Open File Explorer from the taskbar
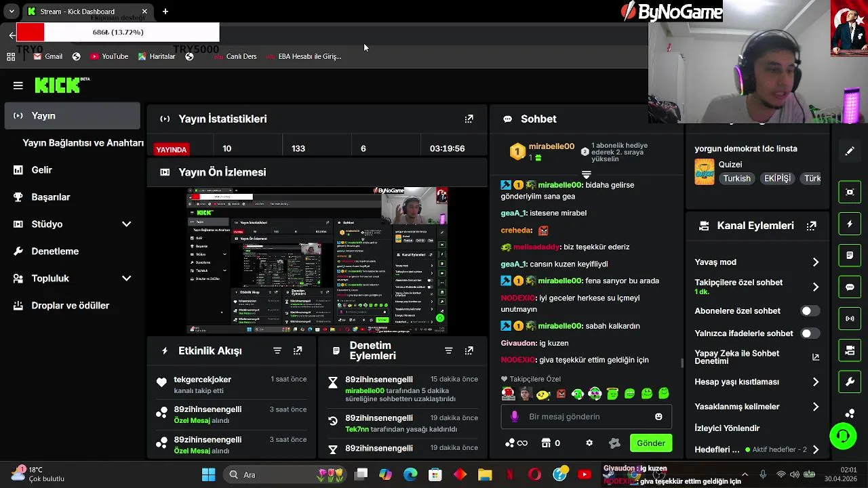This screenshot has height=488, width=868. (485, 474)
